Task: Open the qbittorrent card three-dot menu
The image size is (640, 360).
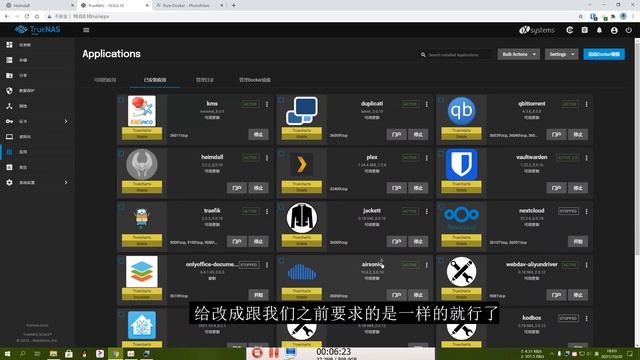Action: click(587, 104)
